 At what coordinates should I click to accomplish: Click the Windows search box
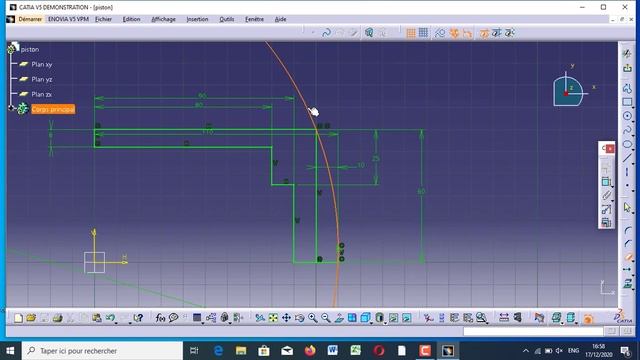point(102,351)
